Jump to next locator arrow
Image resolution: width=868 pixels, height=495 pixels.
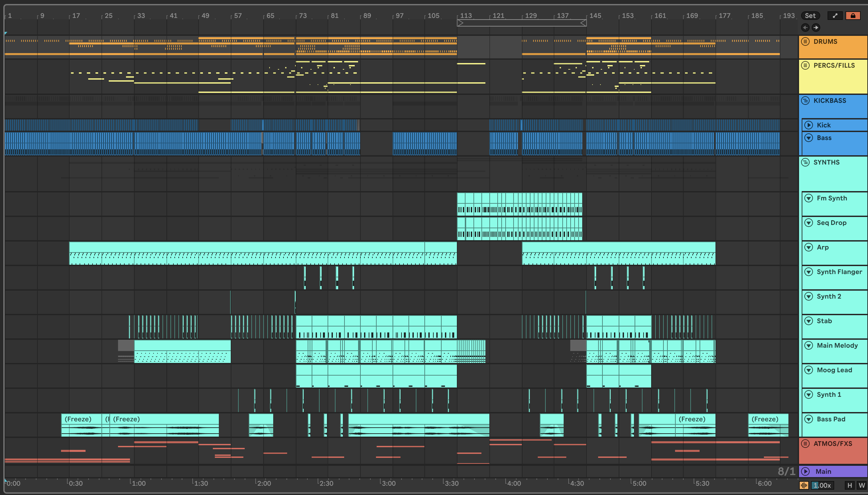pyautogui.click(x=816, y=28)
